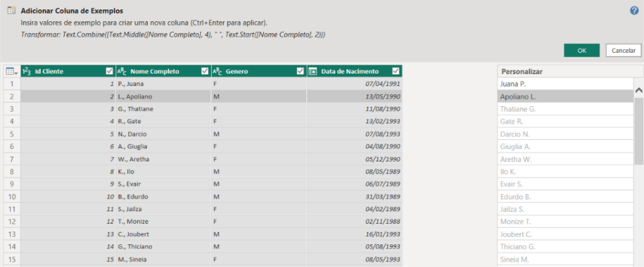Click the Id Cliente cell with value 12
Screen dimensions: 644x267
68,222
